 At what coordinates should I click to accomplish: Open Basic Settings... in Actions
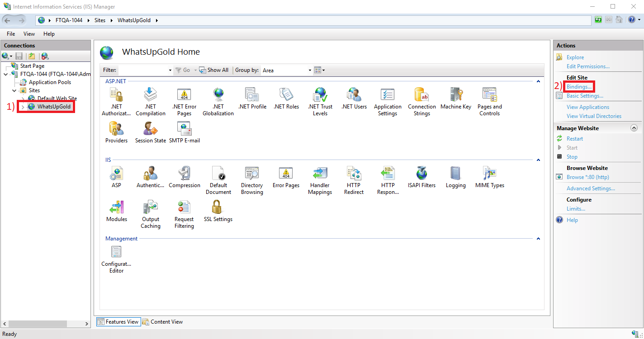point(585,96)
